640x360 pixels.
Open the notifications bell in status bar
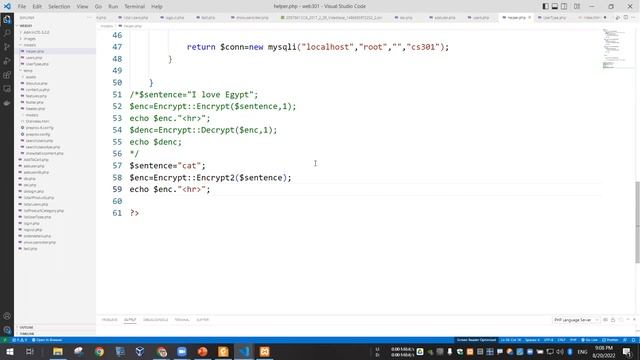click(x=633, y=340)
